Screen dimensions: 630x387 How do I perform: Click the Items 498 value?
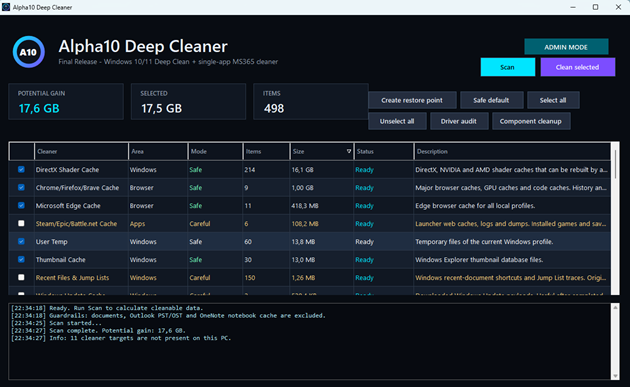click(274, 108)
